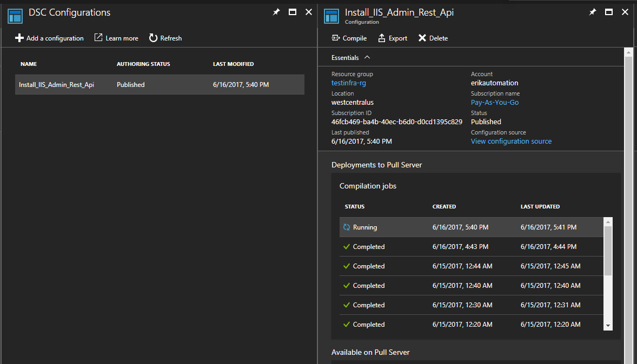Pin the Install_IIS_Admin_Rest_Api blade

click(593, 11)
